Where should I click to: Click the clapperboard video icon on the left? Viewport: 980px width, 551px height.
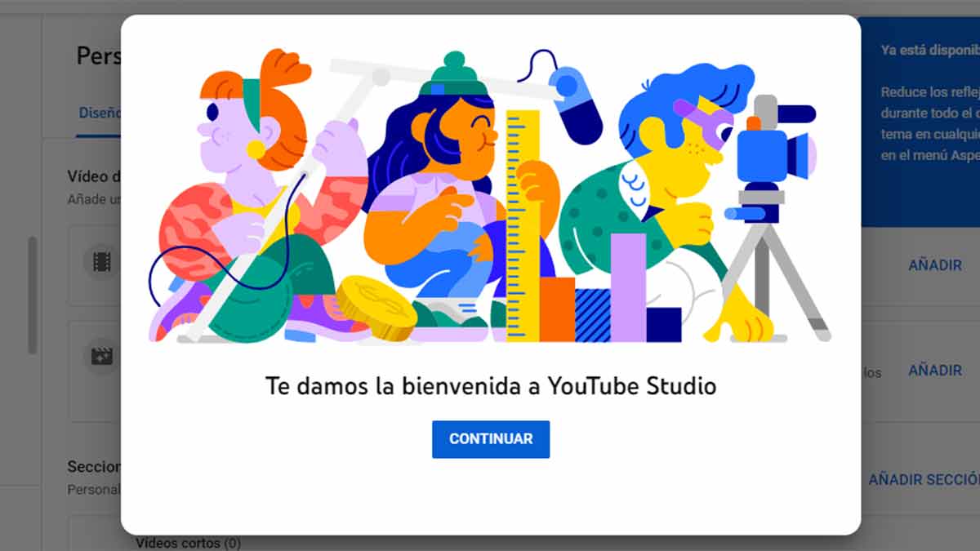101,357
